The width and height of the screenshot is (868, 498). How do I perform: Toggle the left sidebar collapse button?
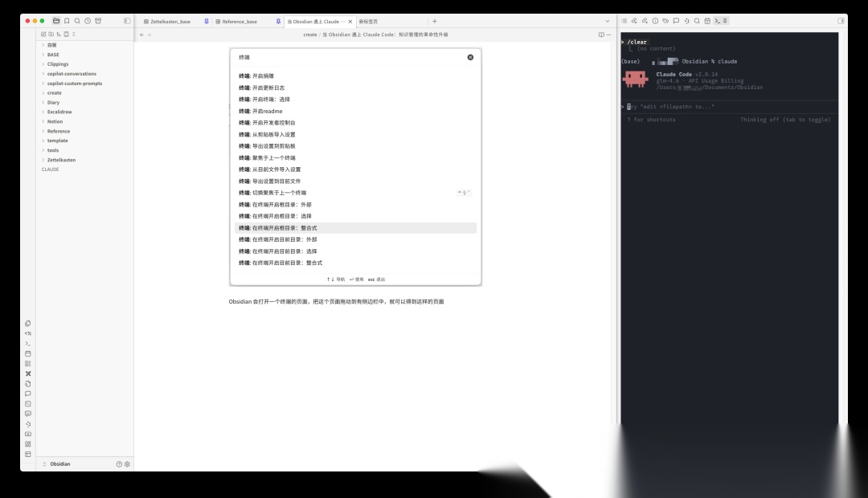tap(127, 21)
